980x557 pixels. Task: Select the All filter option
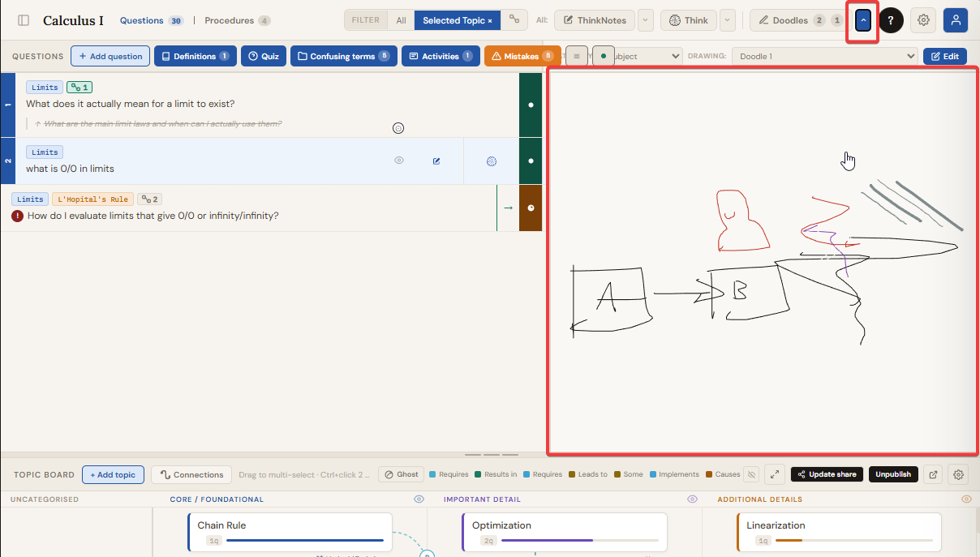pos(401,20)
